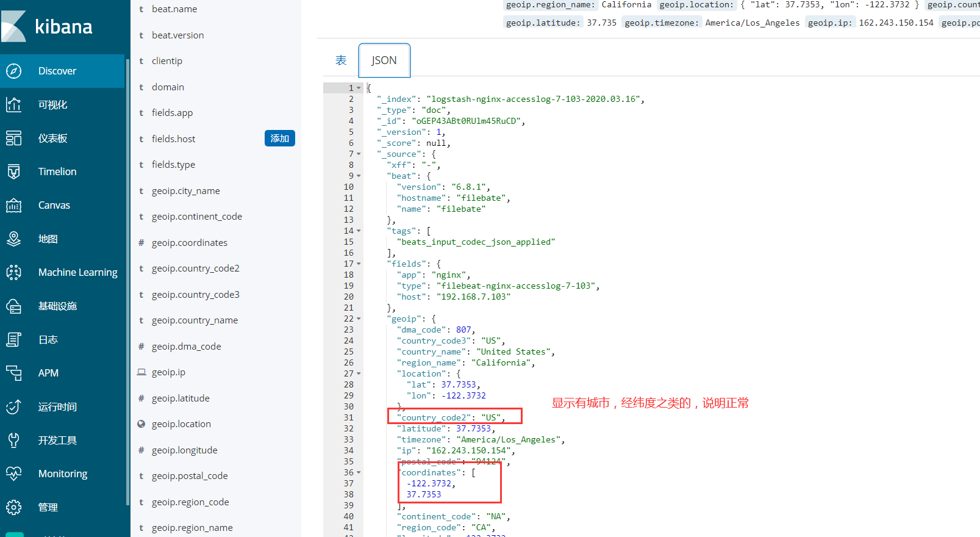Click the Kibana logo
The width and height of the screenshot is (980, 537).
(x=48, y=26)
